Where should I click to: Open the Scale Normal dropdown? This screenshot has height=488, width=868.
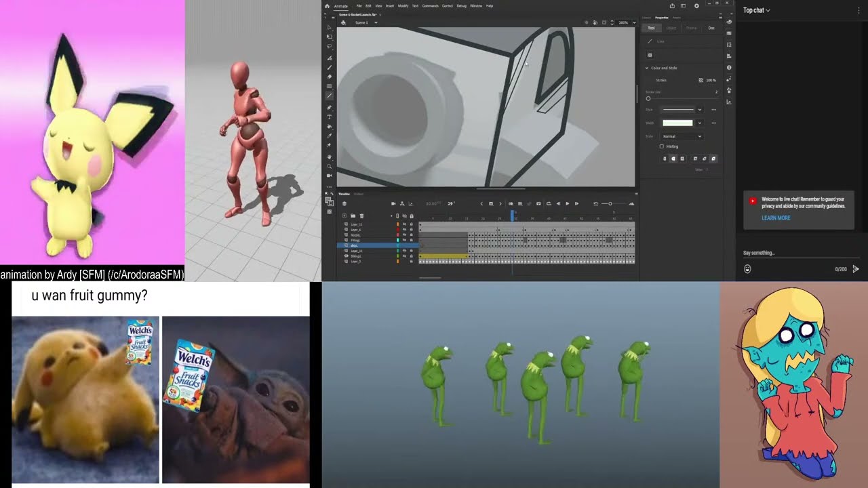point(682,136)
